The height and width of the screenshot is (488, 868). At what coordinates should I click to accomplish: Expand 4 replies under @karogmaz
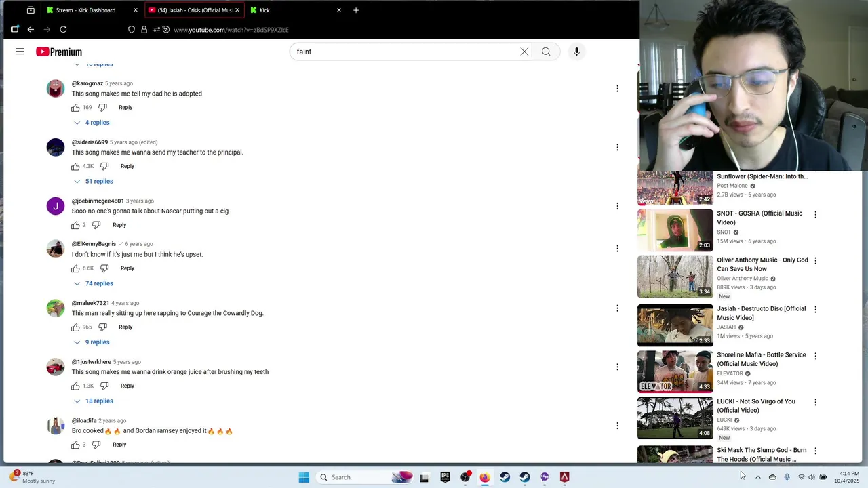click(92, 123)
